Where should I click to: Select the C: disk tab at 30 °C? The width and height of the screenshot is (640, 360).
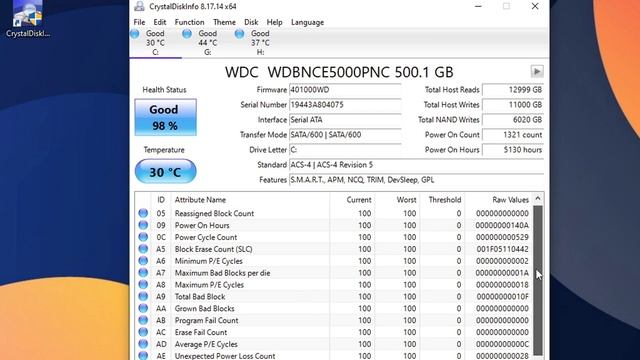coord(155,42)
